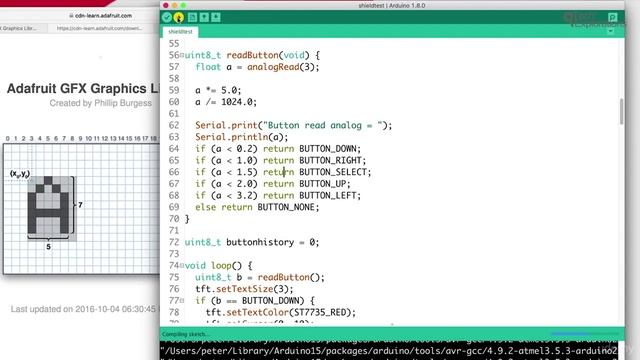Click the 'Compiling sketch...' status text

(x=186, y=334)
